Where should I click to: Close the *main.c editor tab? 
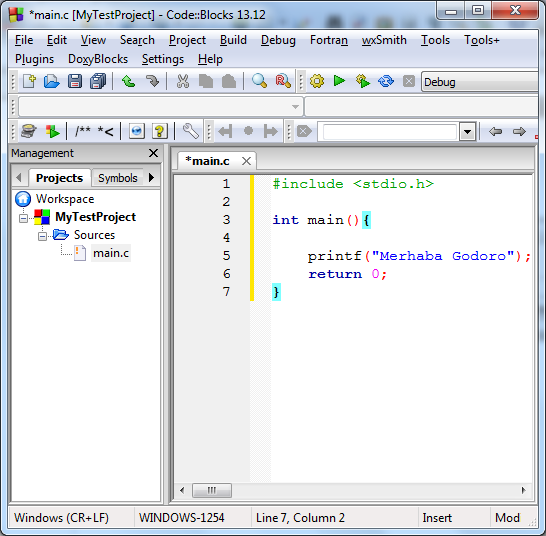[246, 161]
